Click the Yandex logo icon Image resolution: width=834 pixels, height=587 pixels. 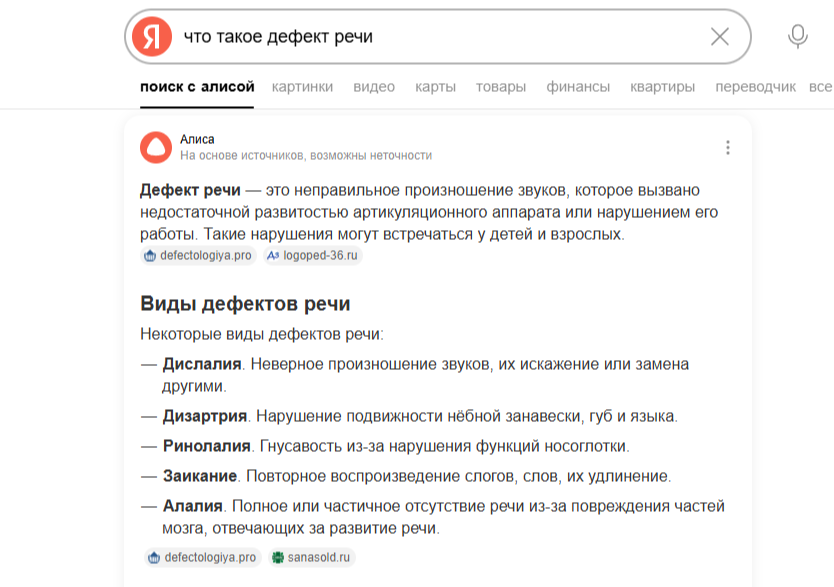pos(152,36)
